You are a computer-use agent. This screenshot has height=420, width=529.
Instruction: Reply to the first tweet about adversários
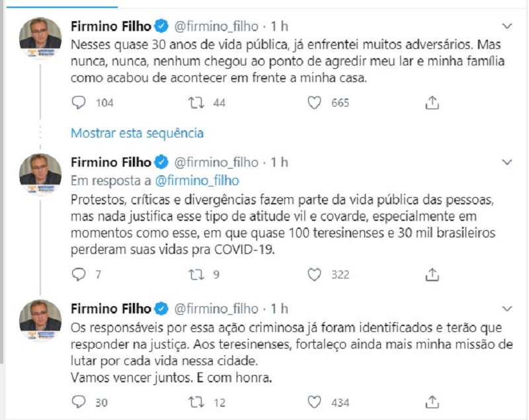[79, 103]
